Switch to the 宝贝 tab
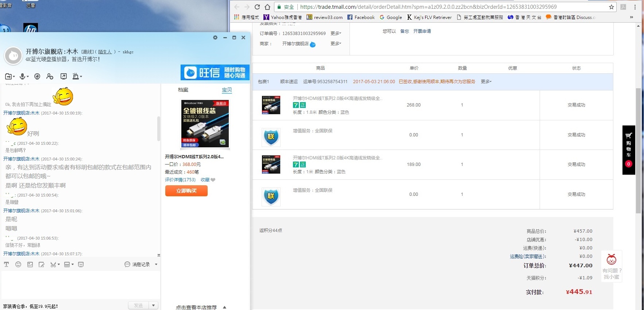Screen dimensions: 644x310 227,90
